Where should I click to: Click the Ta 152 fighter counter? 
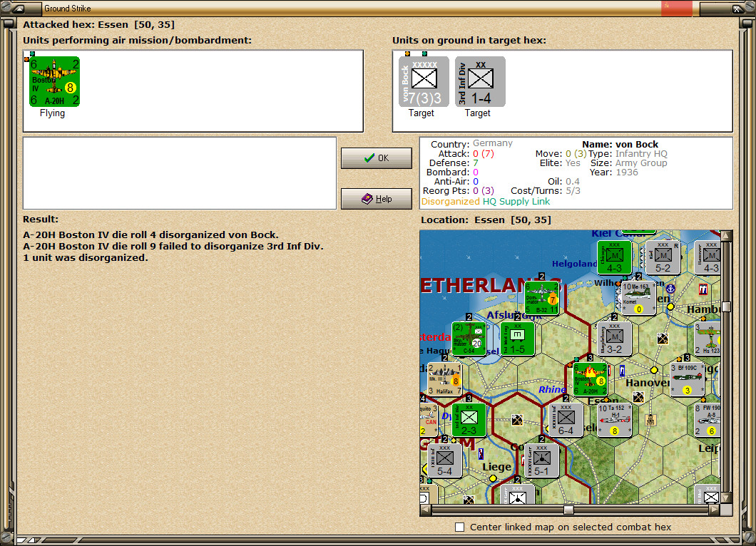(614, 420)
